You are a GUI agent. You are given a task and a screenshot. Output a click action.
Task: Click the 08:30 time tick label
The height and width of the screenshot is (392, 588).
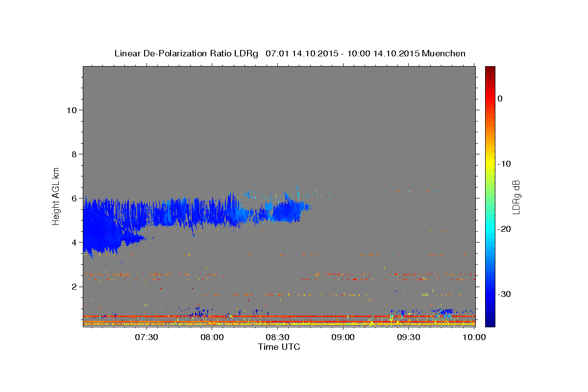pyautogui.click(x=277, y=337)
